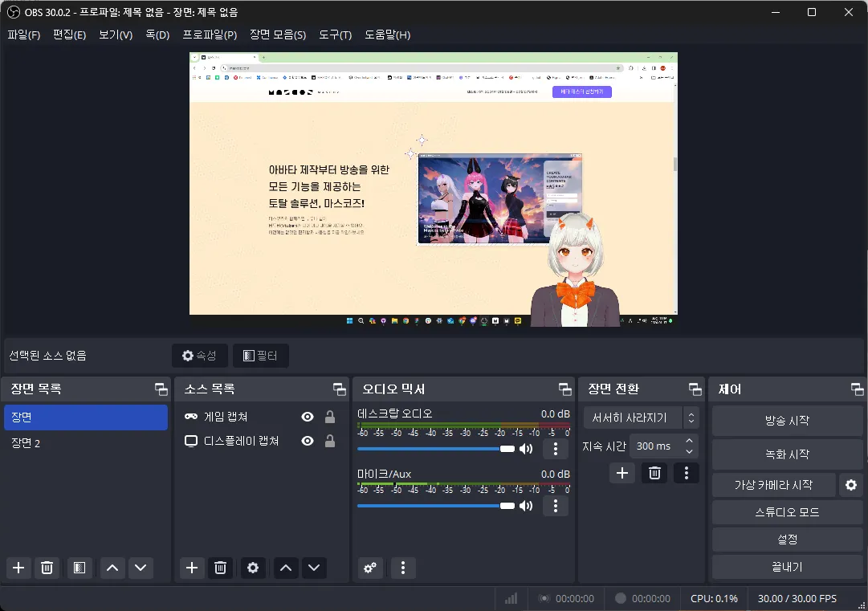Mute the 데스크탑 오디오 speaker icon

click(x=526, y=449)
